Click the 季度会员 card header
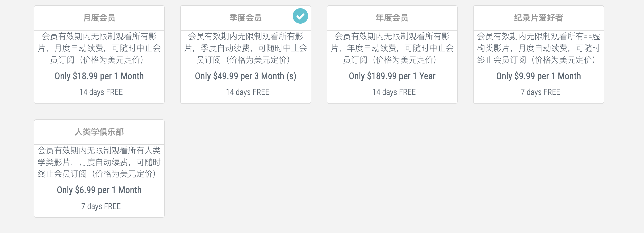Image resolution: width=644 pixels, height=233 pixels. [x=247, y=17]
